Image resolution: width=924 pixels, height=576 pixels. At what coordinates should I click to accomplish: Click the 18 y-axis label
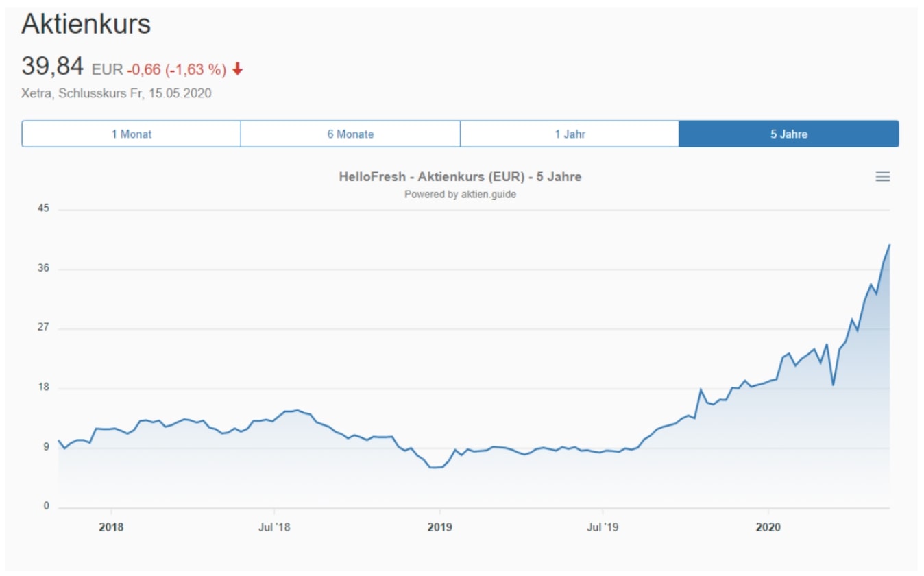pos(44,387)
